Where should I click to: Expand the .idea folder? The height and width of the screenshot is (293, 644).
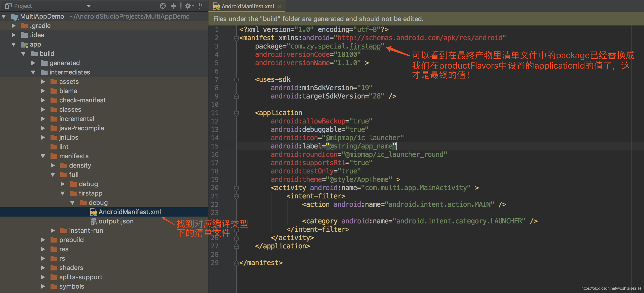point(14,35)
